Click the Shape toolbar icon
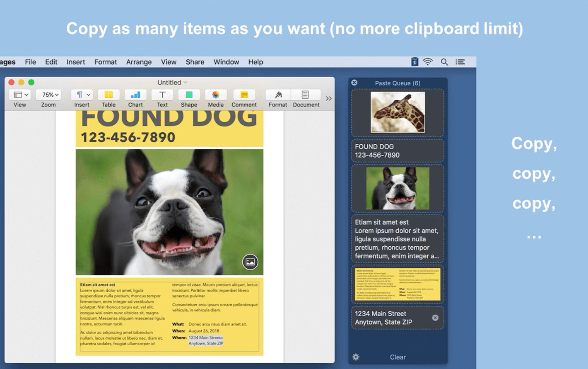The width and height of the screenshot is (588, 369). pos(189,95)
